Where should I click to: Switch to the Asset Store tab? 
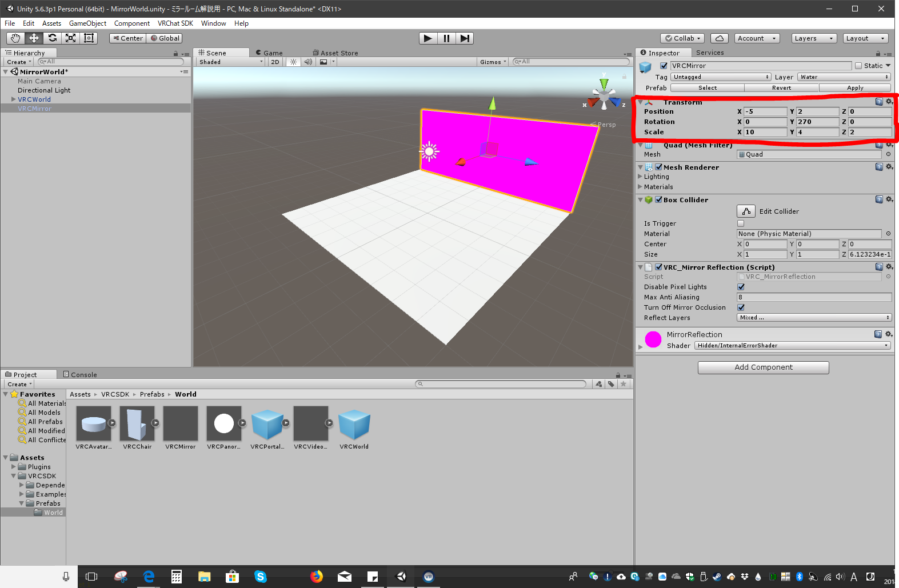click(x=335, y=53)
